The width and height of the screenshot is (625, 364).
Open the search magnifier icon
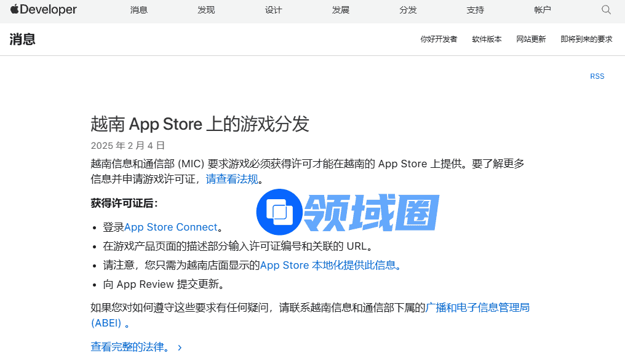pos(606,10)
